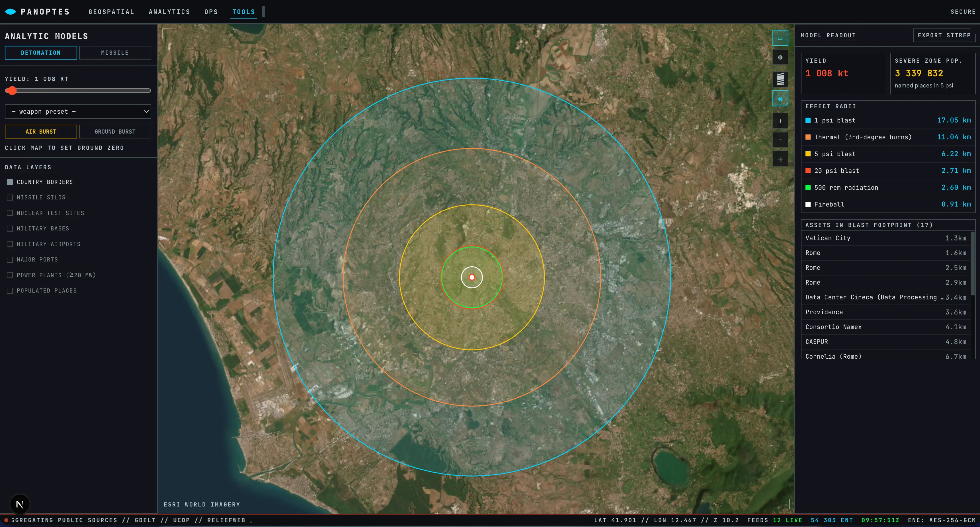Click the assets list scrollbar
The width and height of the screenshot is (980, 527).
click(x=973, y=263)
